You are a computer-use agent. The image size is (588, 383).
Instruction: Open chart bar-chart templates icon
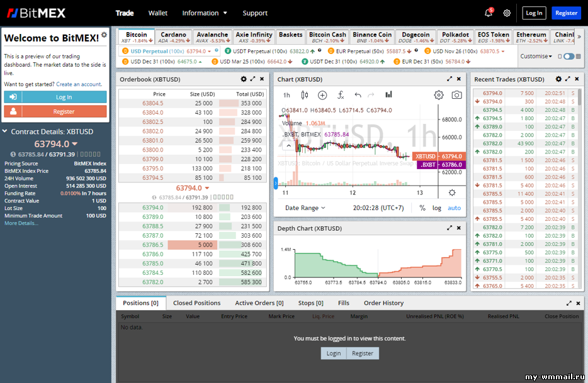pos(388,95)
